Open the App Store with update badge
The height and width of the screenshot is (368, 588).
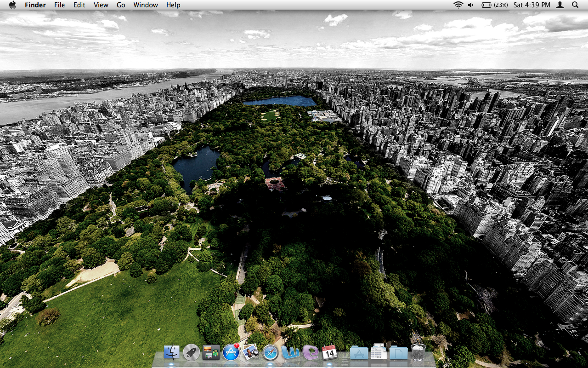pyautogui.click(x=231, y=352)
